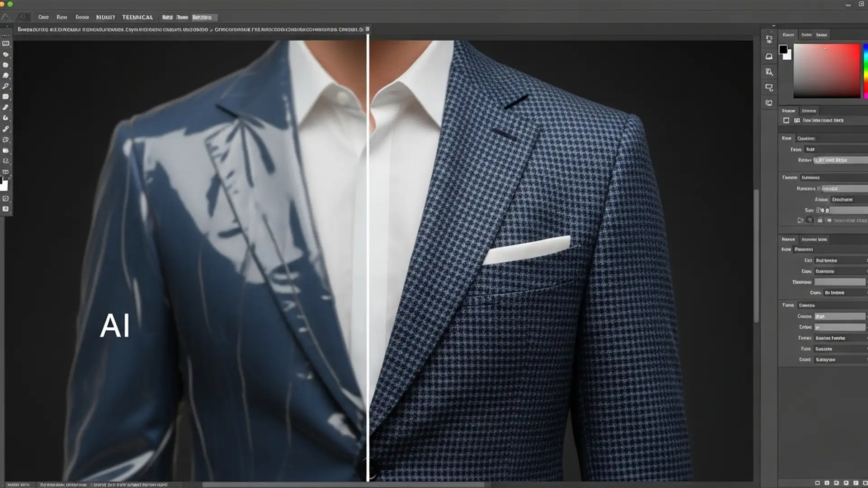Pick the Lasso tool from the left toolbar
The height and width of the screenshot is (488, 868).
[x=6, y=55]
